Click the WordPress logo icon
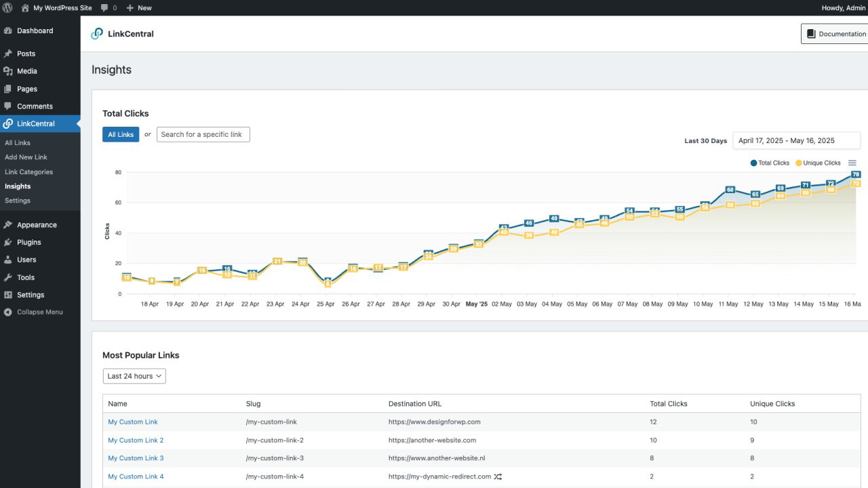Screen dimensions: 868x488 [x=8, y=8]
